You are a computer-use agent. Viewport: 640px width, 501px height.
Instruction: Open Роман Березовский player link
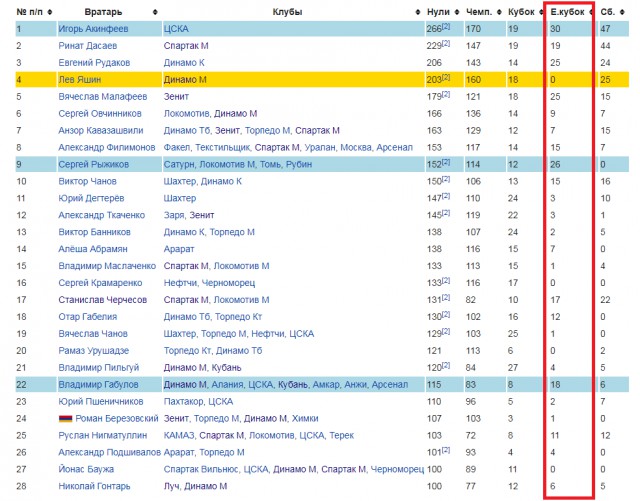coord(117,419)
